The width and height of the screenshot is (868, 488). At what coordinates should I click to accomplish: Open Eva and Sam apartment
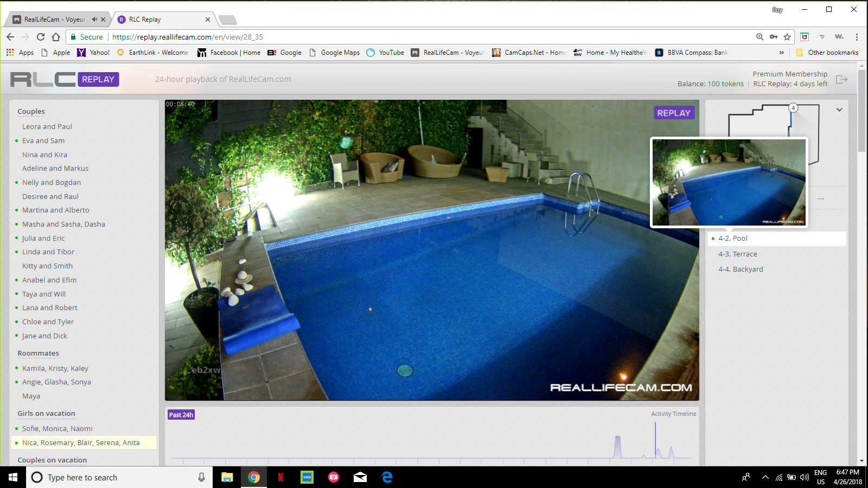43,141
